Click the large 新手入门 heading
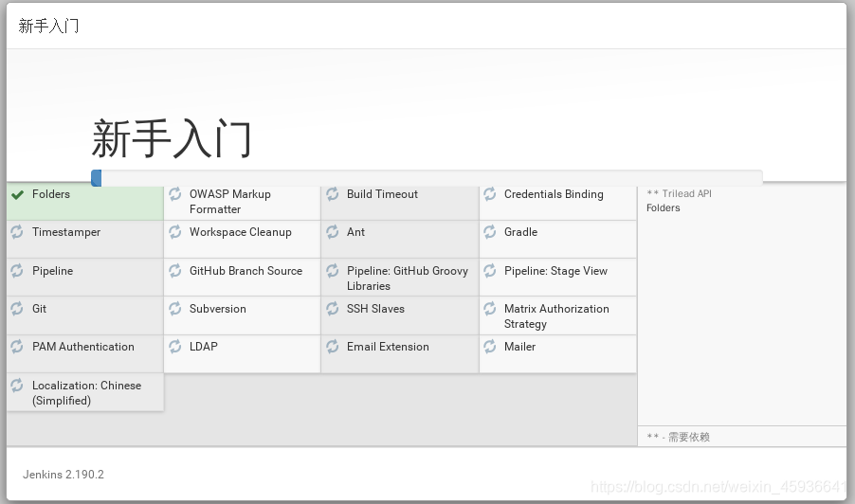The height and width of the screenshot is (504, 855). point(172,139)
